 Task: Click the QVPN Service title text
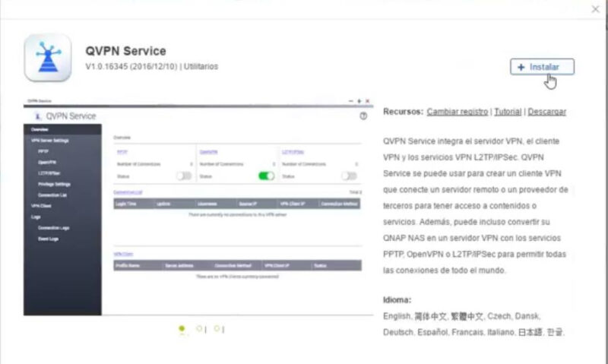click(125, 51)
